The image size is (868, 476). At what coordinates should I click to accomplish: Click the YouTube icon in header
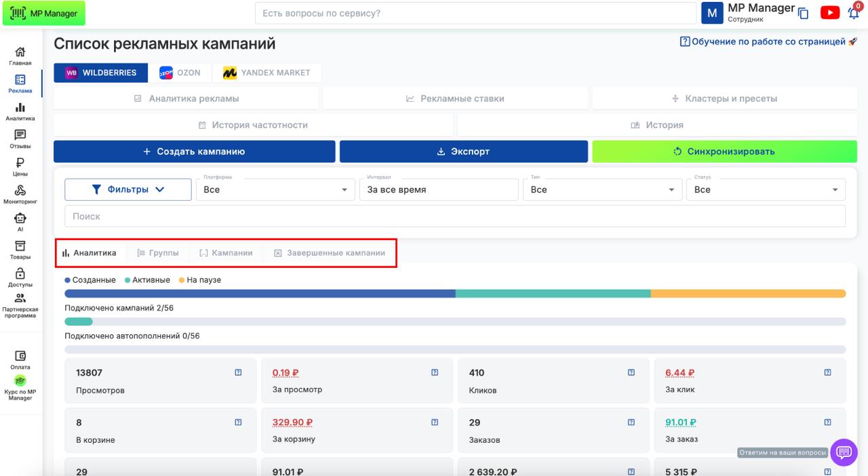pyautogui.click(x=829, y=13)
